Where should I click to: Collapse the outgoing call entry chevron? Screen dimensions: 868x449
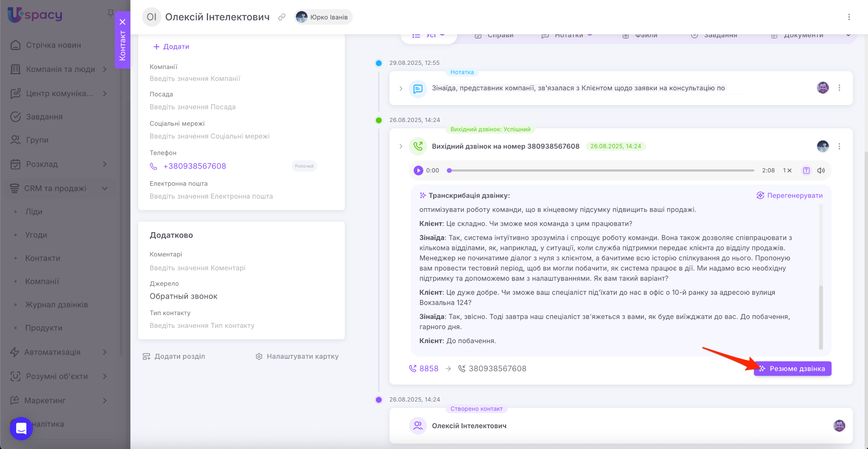401,146
